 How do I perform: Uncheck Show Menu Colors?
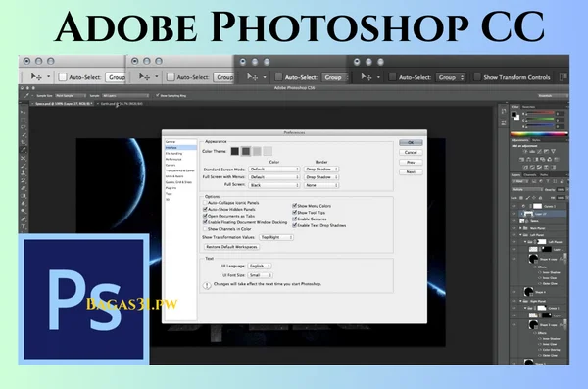point(294,206)
